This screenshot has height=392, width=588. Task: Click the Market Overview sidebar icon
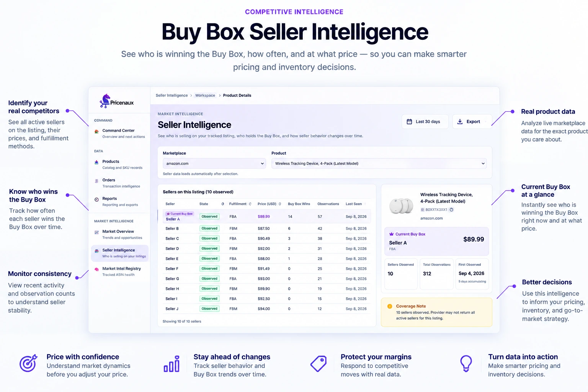[x=96, y=232]
